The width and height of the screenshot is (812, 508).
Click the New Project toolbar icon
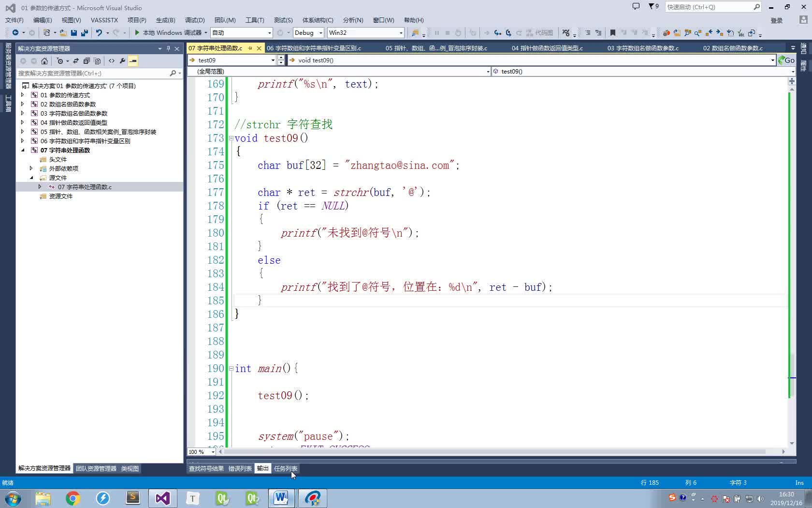pos(46,32)
